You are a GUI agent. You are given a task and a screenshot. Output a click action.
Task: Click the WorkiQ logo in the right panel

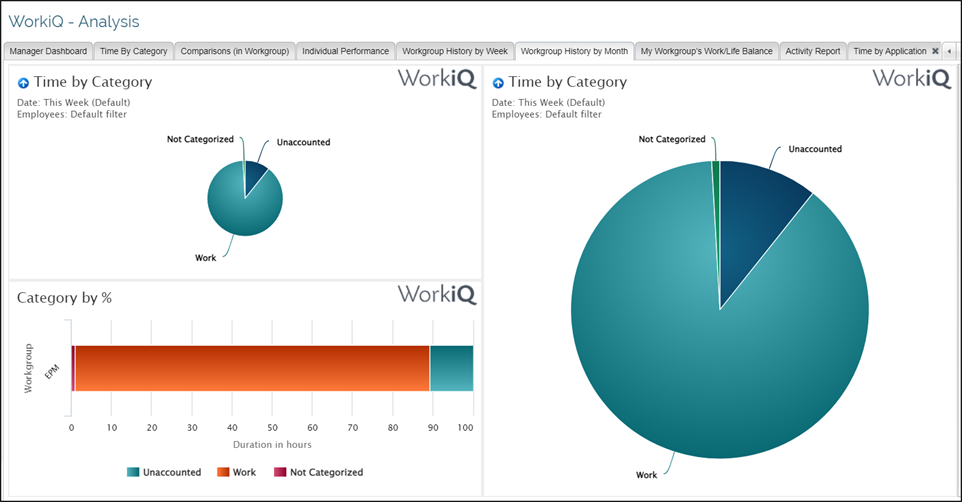pyautogui.click(x=911, y=79)
